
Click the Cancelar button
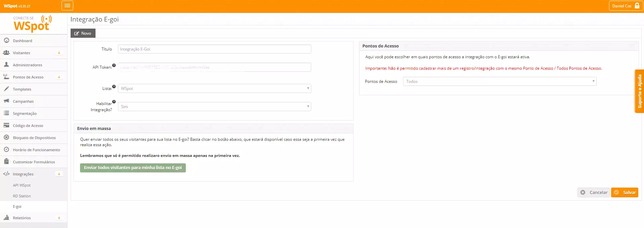(x=594, y=192)
